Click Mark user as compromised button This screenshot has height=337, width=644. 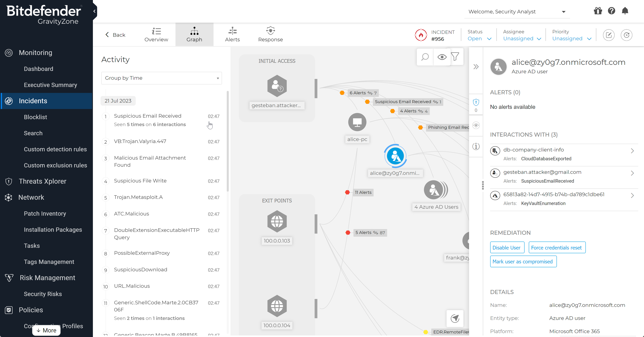pos(523,262)
